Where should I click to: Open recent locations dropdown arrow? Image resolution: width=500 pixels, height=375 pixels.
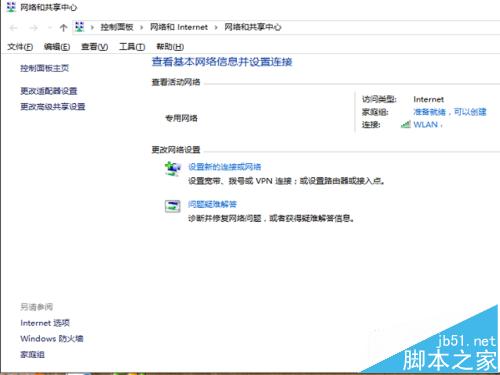tap(50, 28)
